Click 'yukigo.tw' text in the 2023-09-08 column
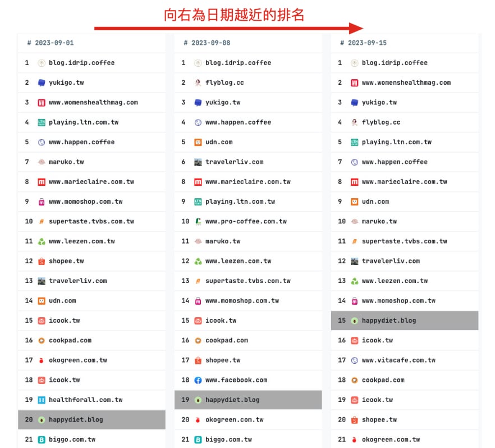This screenshot has height=448, width=495. (223, 103)
